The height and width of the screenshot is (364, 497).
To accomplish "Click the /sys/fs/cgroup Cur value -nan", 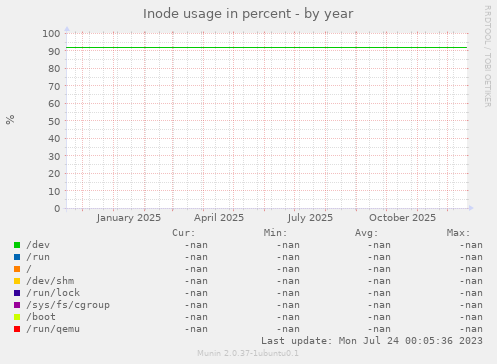I will pos(196,305).
